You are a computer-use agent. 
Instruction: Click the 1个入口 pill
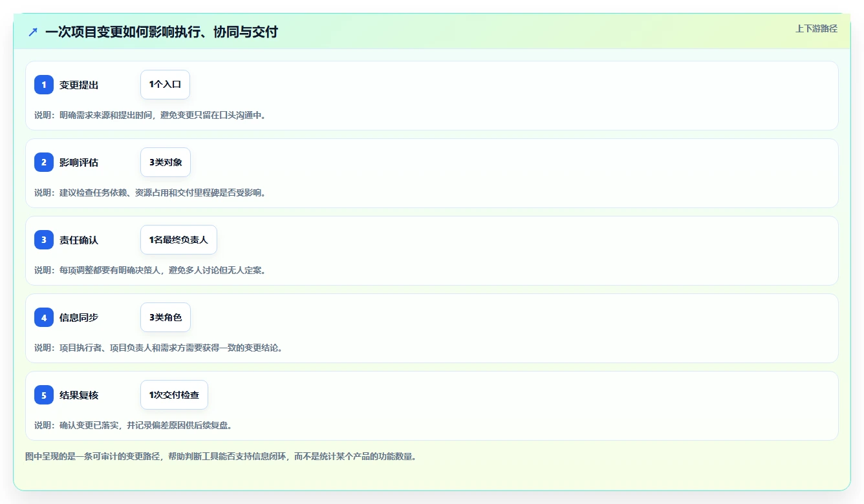pyautogui.click(x=165, y=85)
